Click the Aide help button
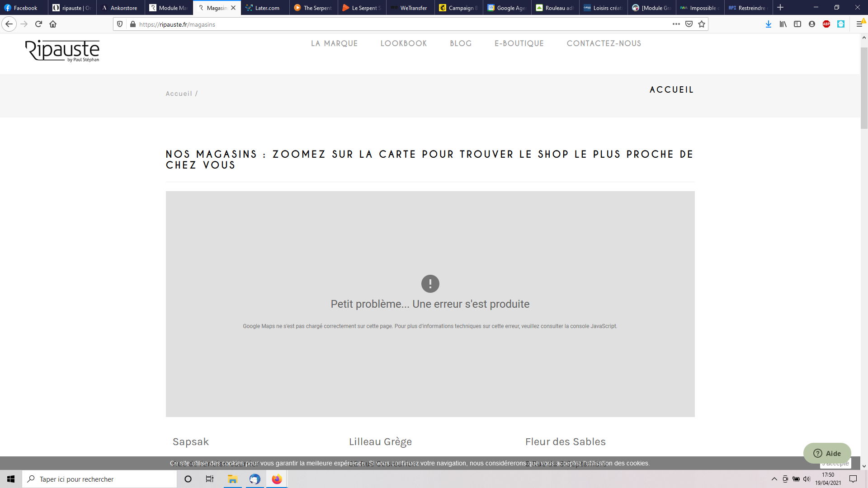The height and width of the screenshot is (488, 868). tap(827, 453)
